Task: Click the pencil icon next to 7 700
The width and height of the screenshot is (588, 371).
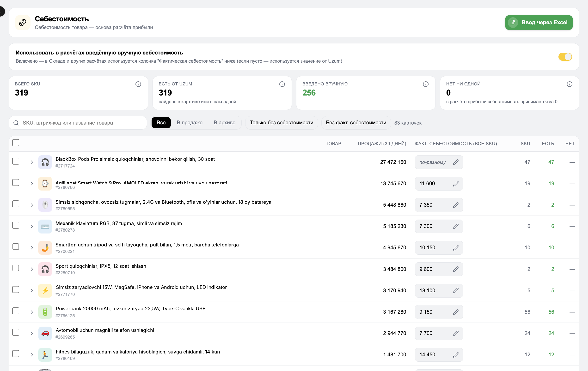Action: coord(456,333)
